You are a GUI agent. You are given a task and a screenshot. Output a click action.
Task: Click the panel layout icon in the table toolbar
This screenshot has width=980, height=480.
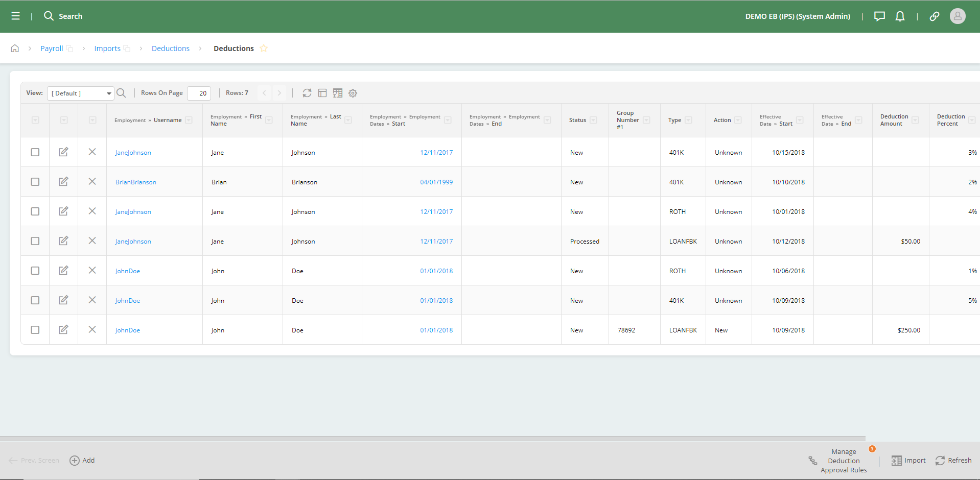click(322, 93)
